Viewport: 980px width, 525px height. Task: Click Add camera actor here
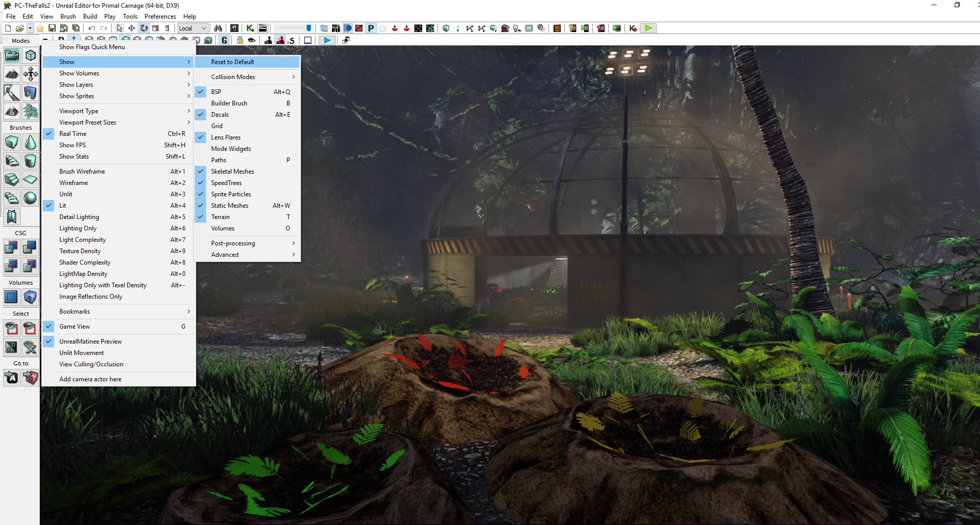point(119,379)
